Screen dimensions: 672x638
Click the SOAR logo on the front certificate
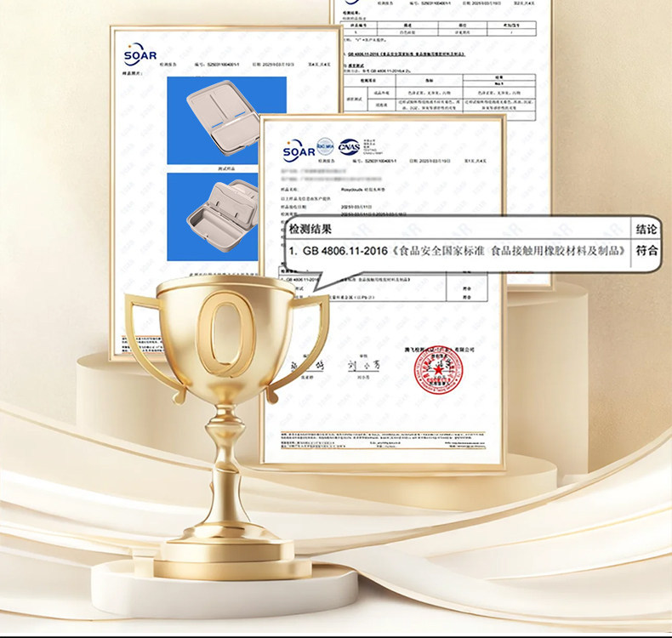[299, 151]
